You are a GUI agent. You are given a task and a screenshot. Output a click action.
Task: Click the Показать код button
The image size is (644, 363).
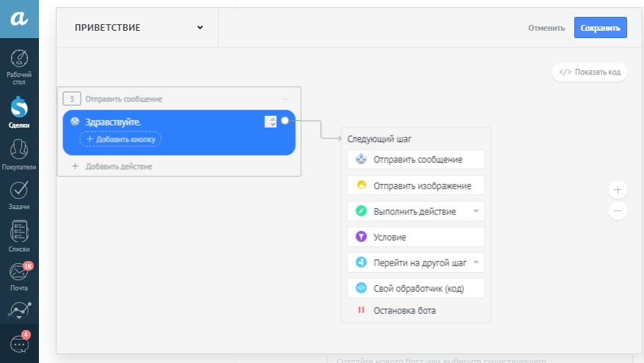590,72
